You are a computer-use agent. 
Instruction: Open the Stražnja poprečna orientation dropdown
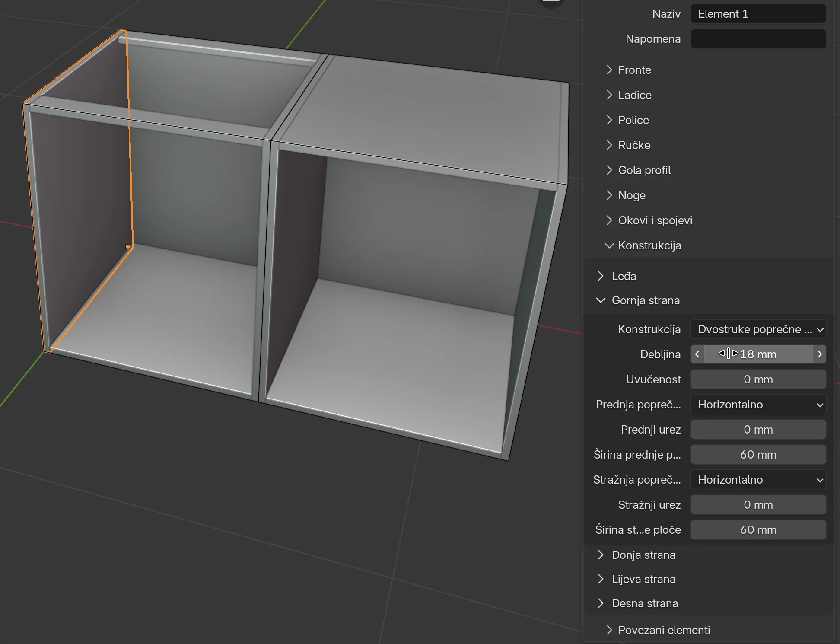(758, 480)
